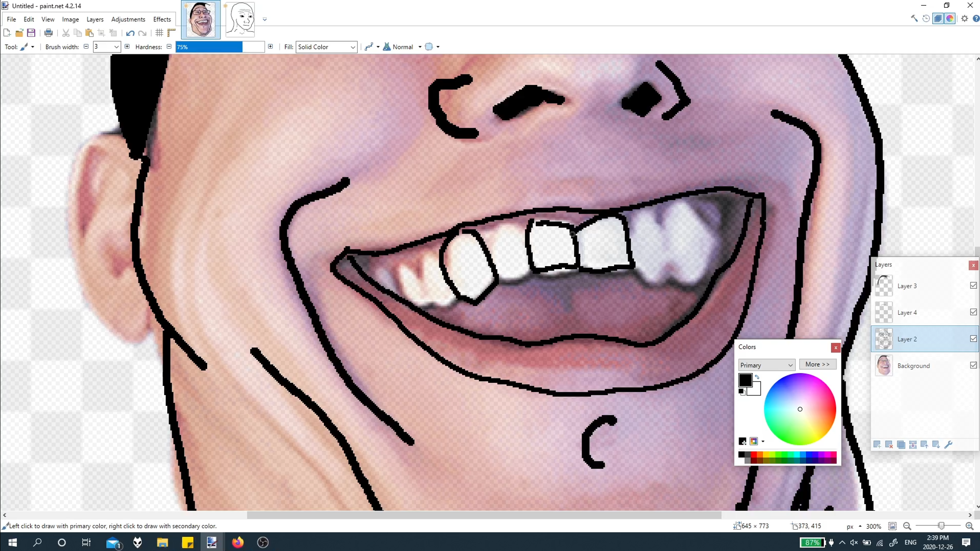The width and height of the screenshot is (980, 551).
Task: Click the Add New Layer icon
Action: [877, 445]
